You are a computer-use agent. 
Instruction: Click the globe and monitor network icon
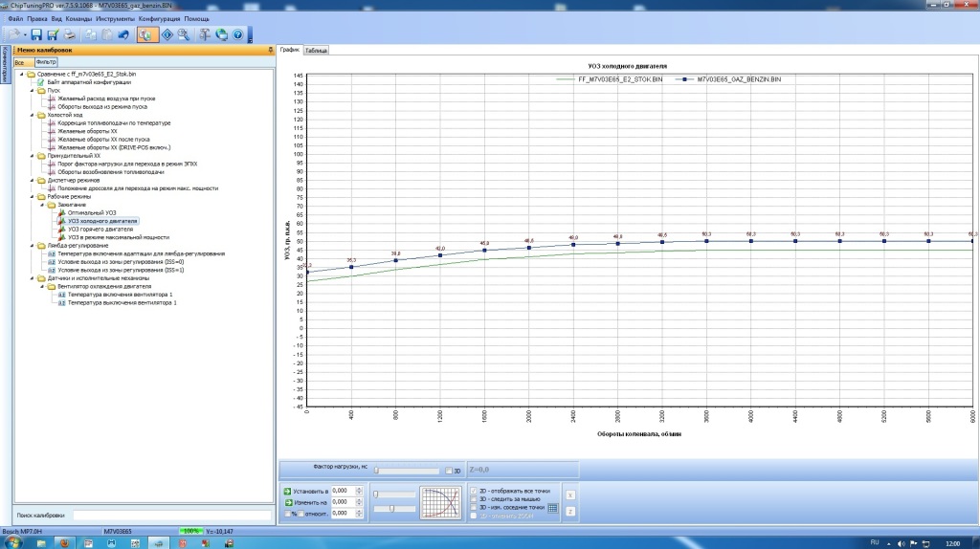pos(221,35)
